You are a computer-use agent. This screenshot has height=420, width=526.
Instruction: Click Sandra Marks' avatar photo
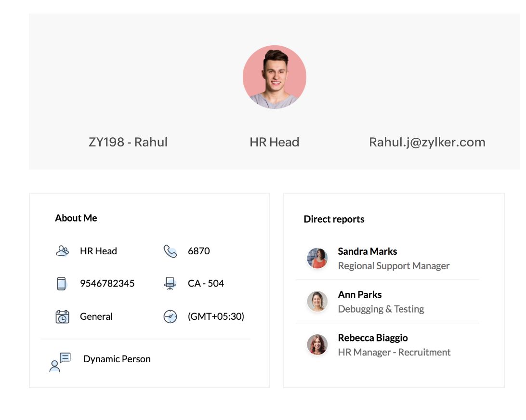(x=317, y=258)
